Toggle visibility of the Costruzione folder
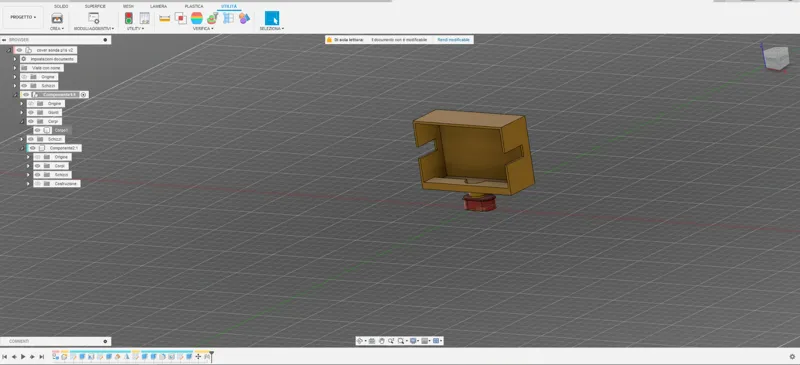 [37, 183]
